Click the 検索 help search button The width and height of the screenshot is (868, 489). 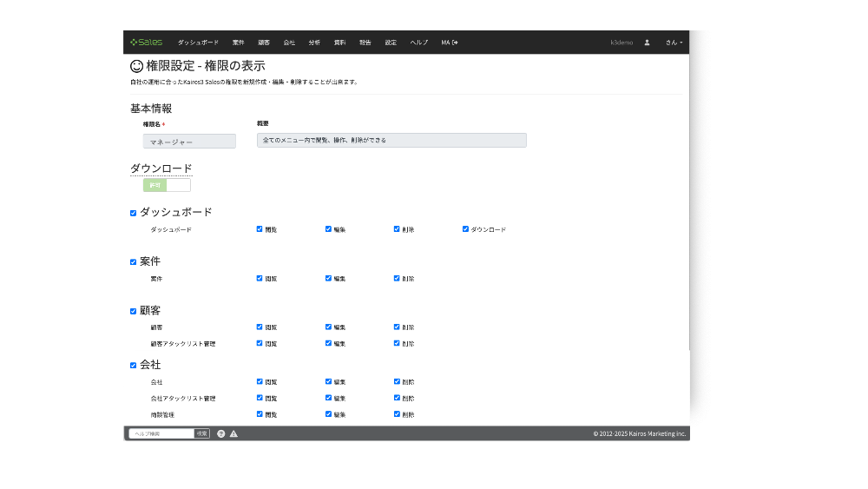point(201,433)
